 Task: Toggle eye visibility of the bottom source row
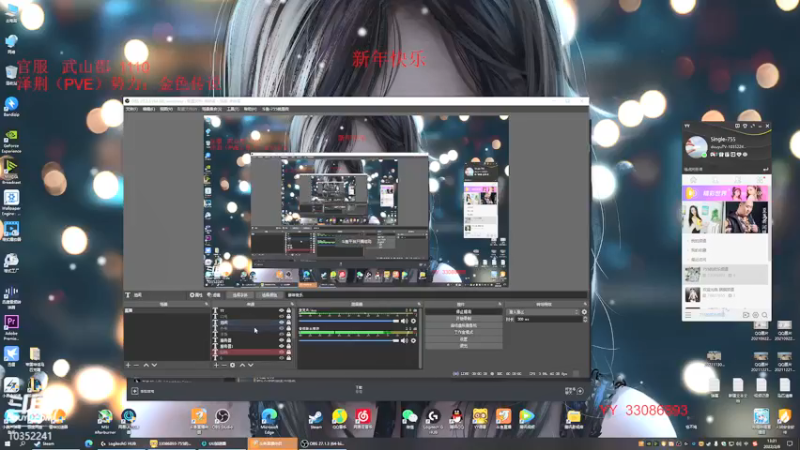(x=281, y=358)
